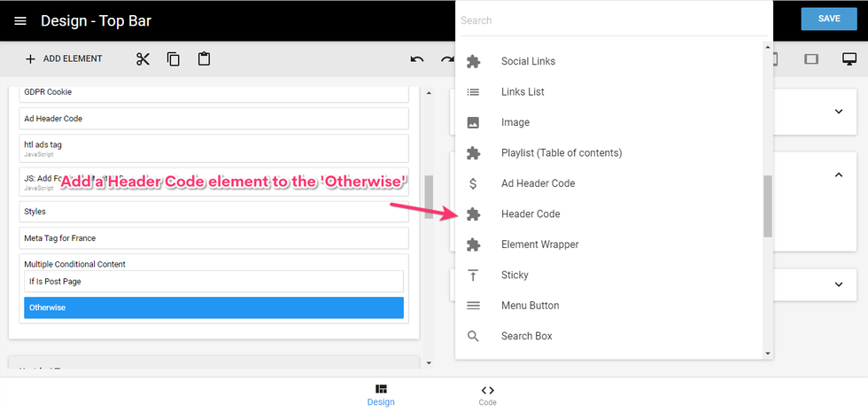Click the undo arrow icon
Screen dimensions: 868x412
pyautogui.click(x=417, y=59)
